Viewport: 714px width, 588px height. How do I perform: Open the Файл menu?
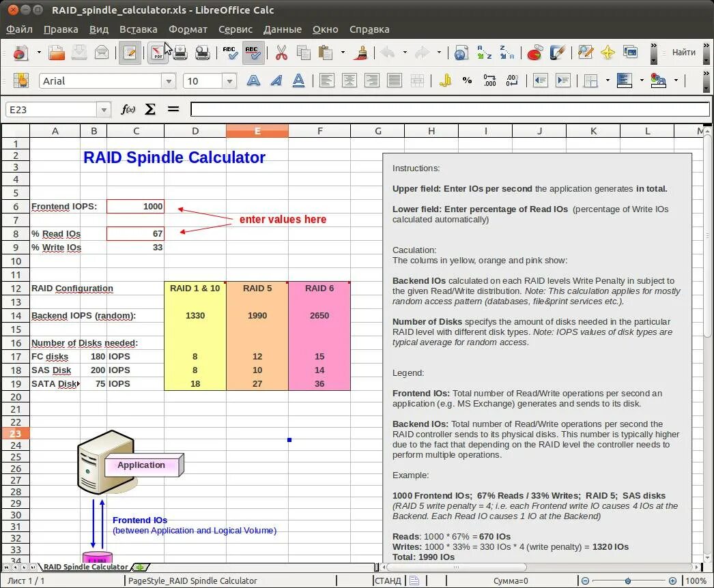click(19, 29)
